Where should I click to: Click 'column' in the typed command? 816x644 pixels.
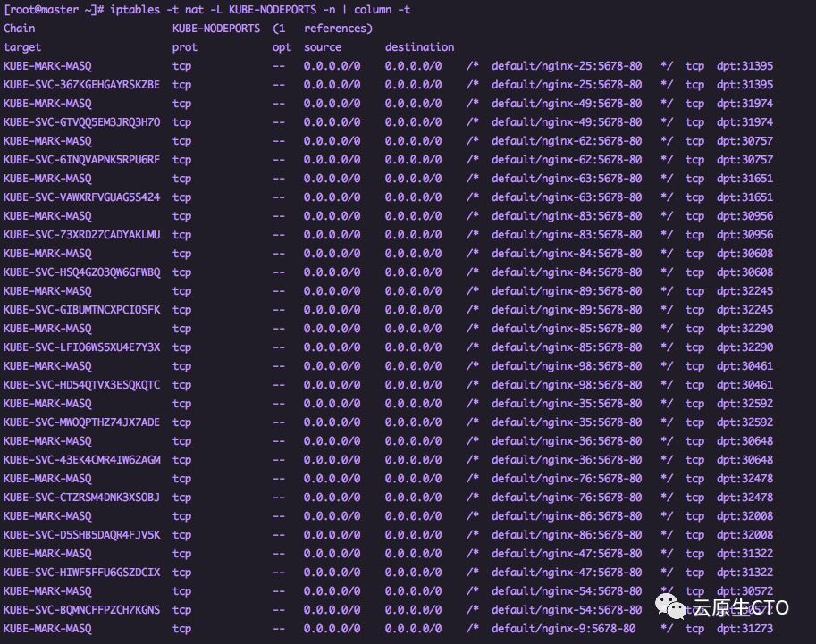pyautogui.click(x=373, y=10)
